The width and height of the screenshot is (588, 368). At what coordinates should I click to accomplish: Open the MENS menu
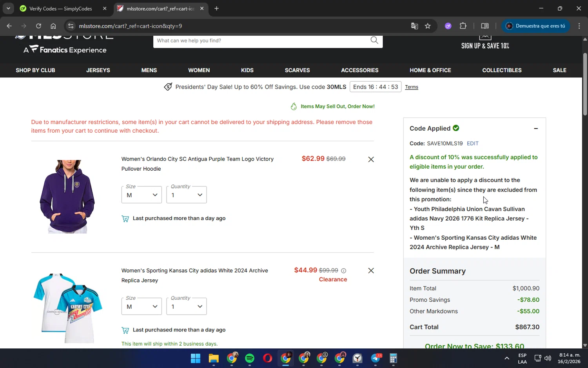[x=149, y=70]
